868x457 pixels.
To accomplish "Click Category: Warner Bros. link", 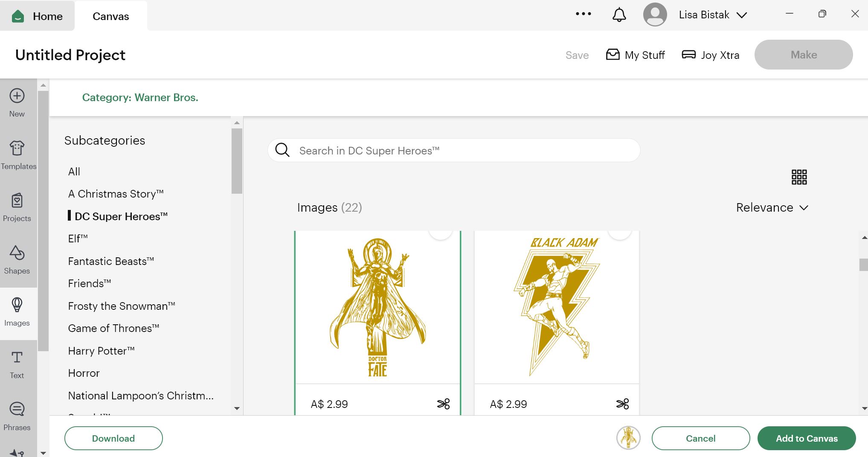I will pyautogui.click(x=140, y=97).
